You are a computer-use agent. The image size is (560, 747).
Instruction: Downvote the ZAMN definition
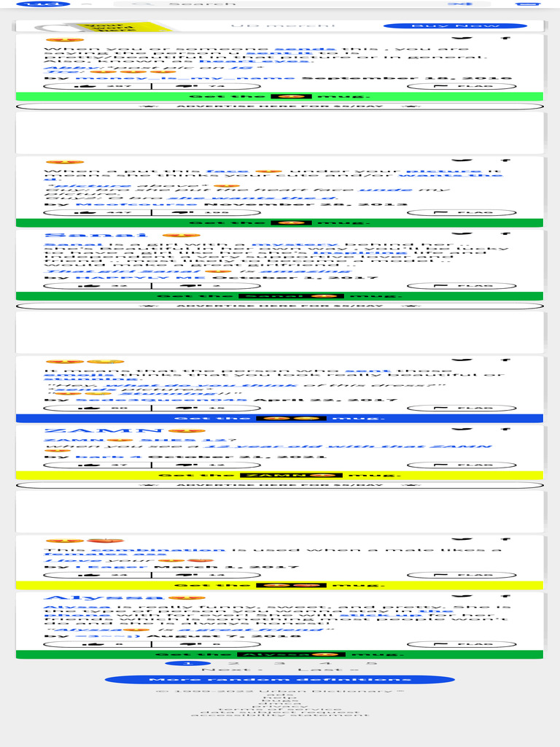click(x=206, y=465)
